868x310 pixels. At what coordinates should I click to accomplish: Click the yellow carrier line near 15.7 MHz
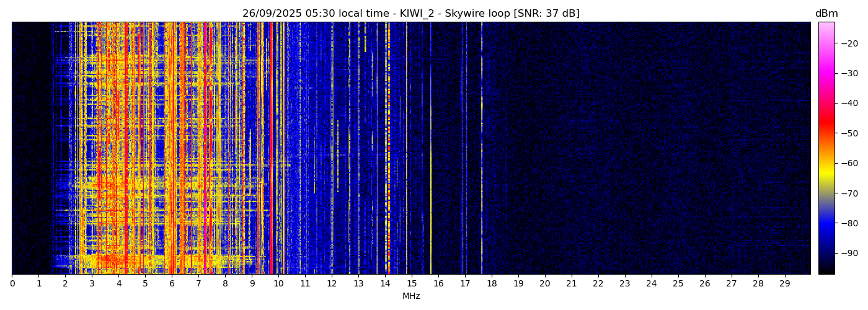431,149
